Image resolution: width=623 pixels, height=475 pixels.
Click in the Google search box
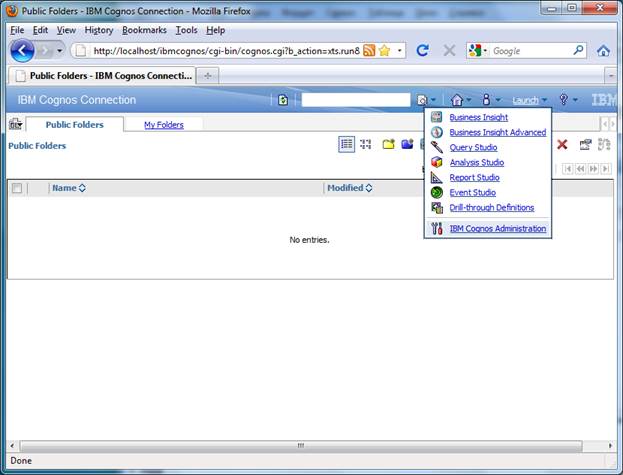[x=530, y=51]
